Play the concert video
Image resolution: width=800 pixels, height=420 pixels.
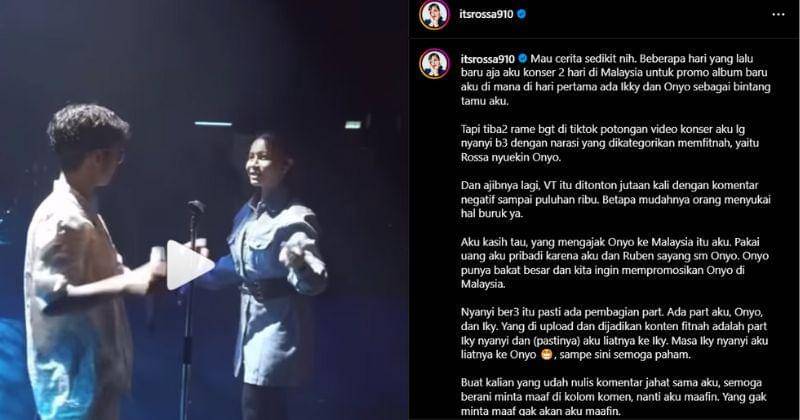click(x=190, y=265)
